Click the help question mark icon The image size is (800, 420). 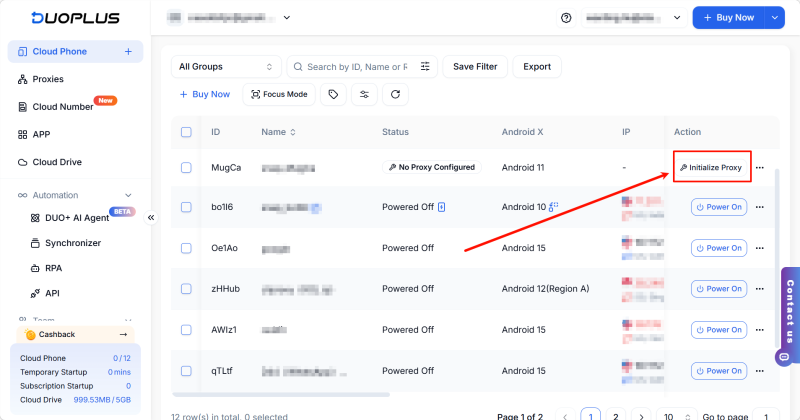[566, 18]
